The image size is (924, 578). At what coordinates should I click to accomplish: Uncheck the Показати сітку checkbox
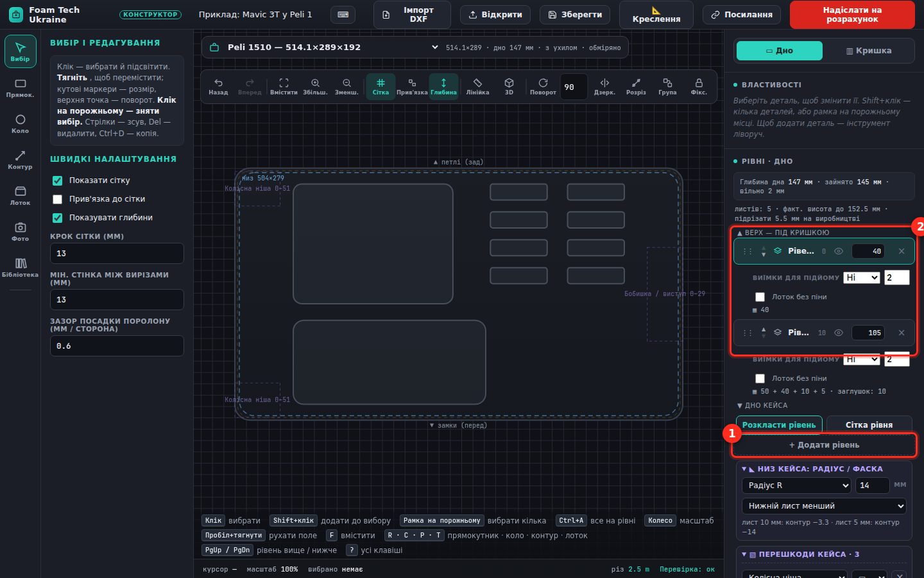(58, 180)
